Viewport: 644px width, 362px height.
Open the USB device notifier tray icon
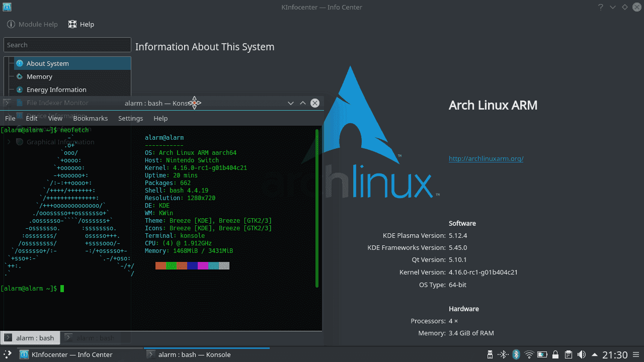click(x=490, y=354)
